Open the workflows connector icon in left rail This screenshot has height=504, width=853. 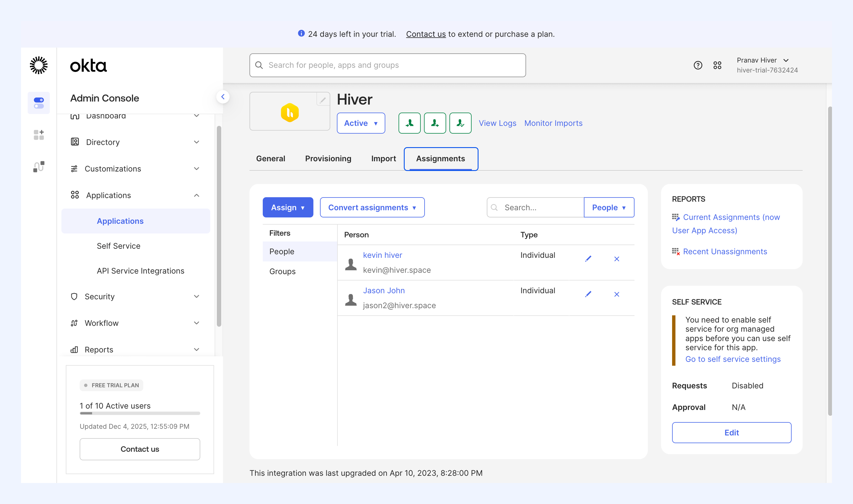(39, 167)
